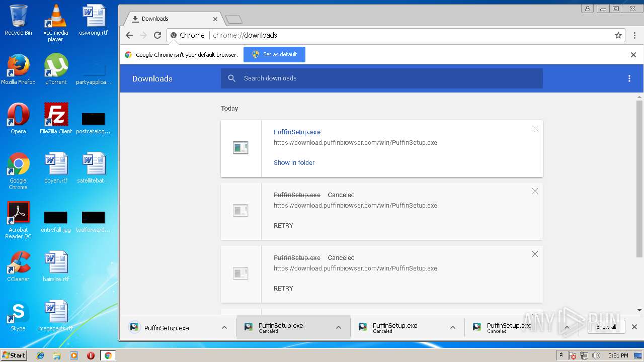Click the Search downloads field

(381, 78)
